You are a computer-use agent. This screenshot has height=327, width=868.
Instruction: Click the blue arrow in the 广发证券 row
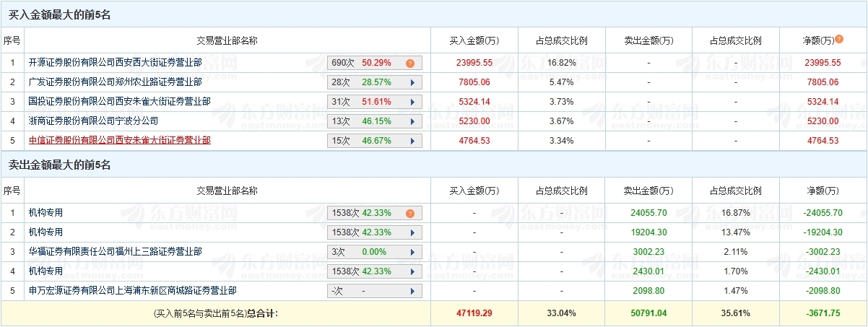(412, 83)
